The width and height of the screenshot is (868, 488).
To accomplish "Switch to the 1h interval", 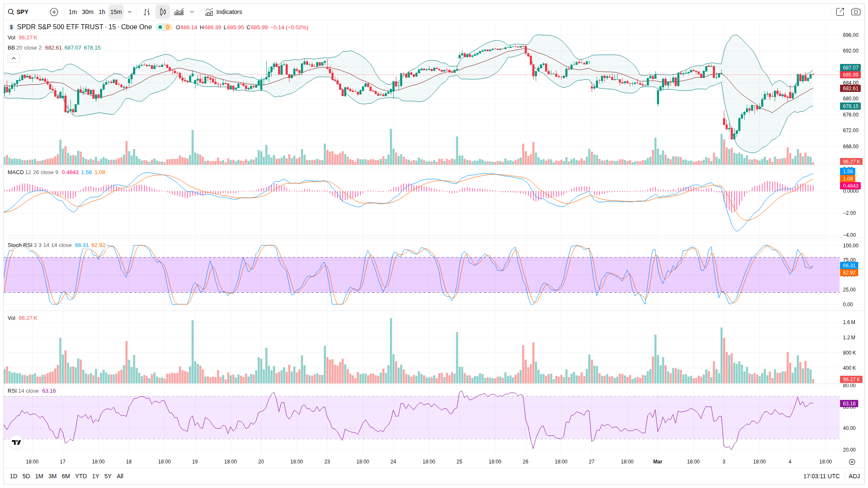I will tap(102, 12).
